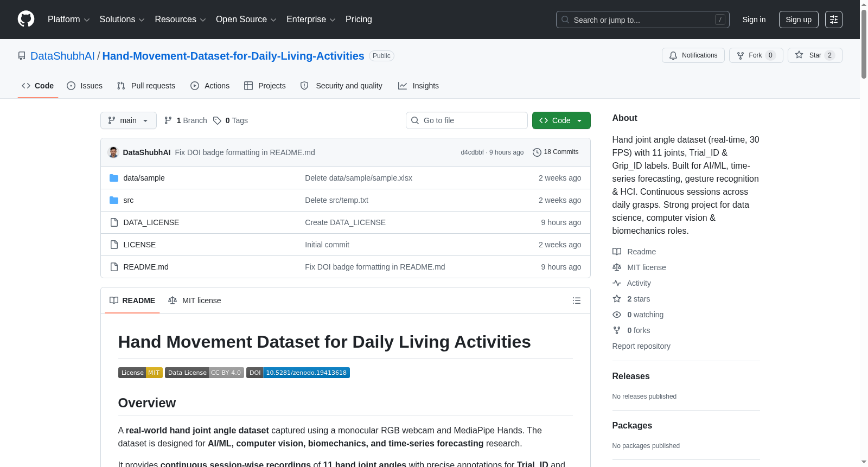This screenshot has height=467, width=868.
Task: Click the DATA_LICENSE file icon
Action: [x=114, y=222]
